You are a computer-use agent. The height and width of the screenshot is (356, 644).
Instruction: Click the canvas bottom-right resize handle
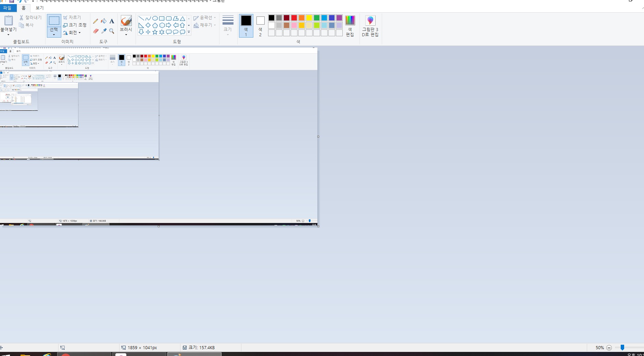pos(318,226)
